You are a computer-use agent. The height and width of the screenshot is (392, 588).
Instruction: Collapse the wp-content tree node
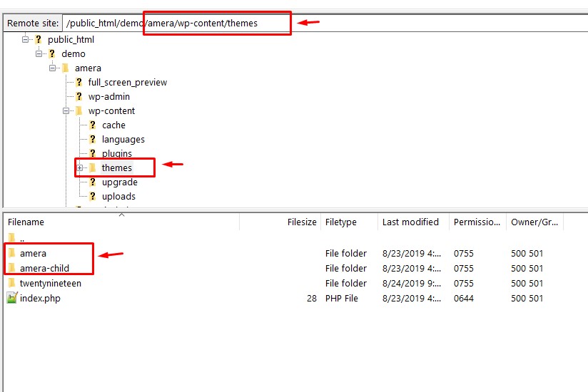[x=66, y=111]
